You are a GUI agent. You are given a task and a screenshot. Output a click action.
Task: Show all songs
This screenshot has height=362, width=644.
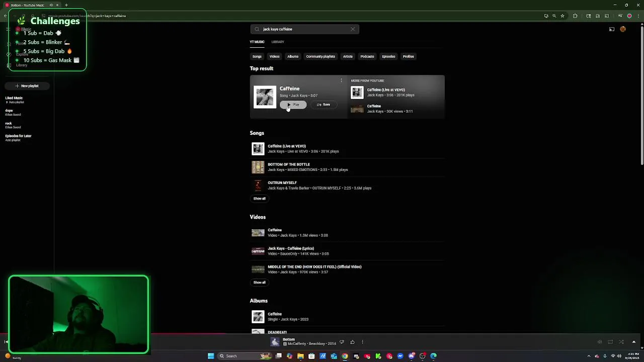(259, 199)
